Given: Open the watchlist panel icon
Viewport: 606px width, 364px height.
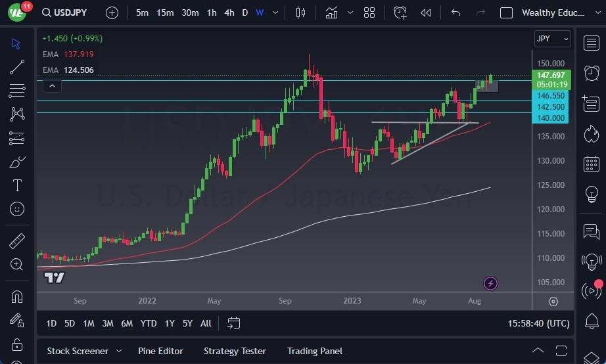Looking at the screenshot, I should 591,43.
